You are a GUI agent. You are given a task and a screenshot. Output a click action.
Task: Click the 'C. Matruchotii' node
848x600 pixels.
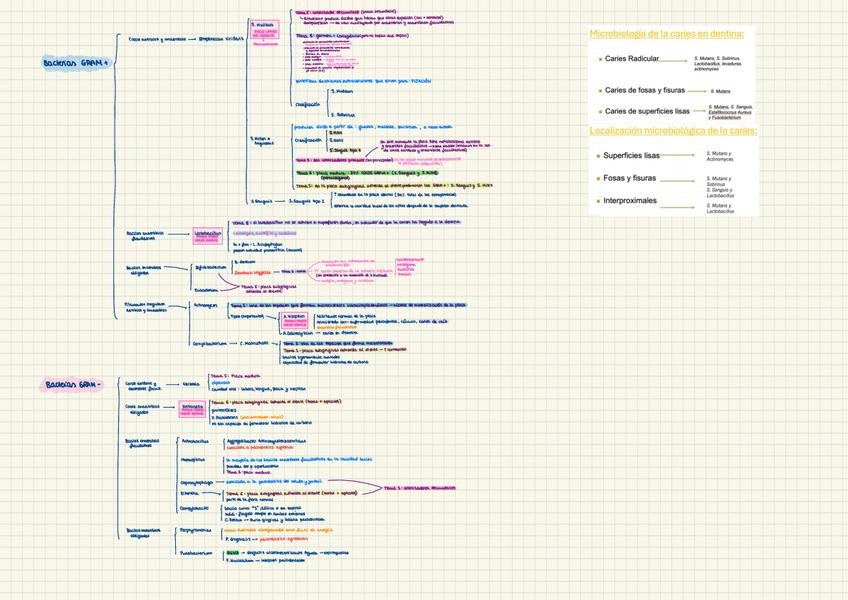coord(254,343)
